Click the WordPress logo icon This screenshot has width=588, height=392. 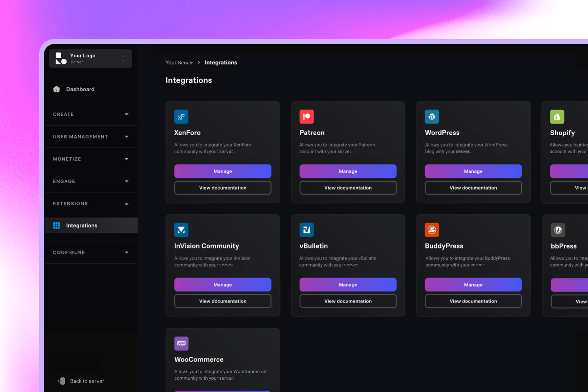(432, 117)
